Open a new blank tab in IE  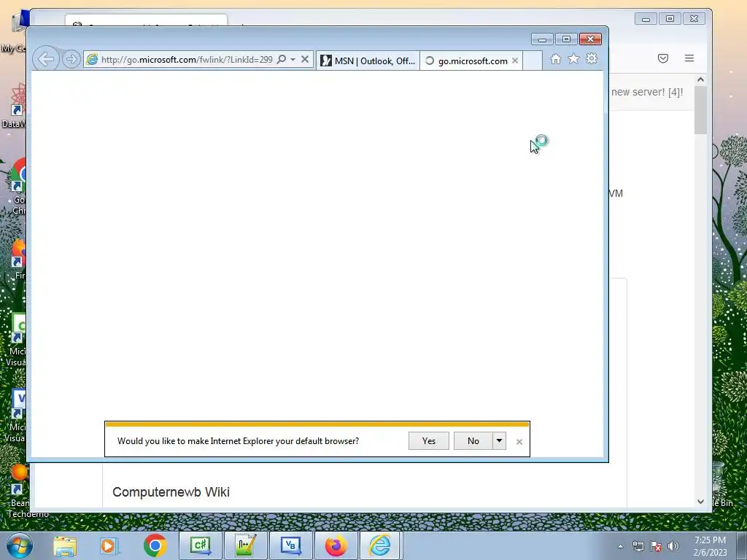[x=533, y=61]
